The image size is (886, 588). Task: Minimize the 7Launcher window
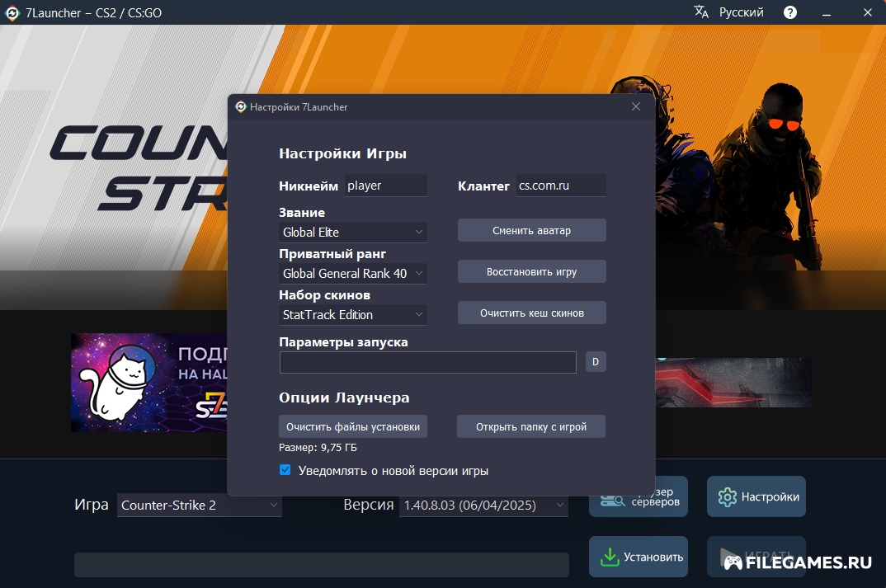827,12
